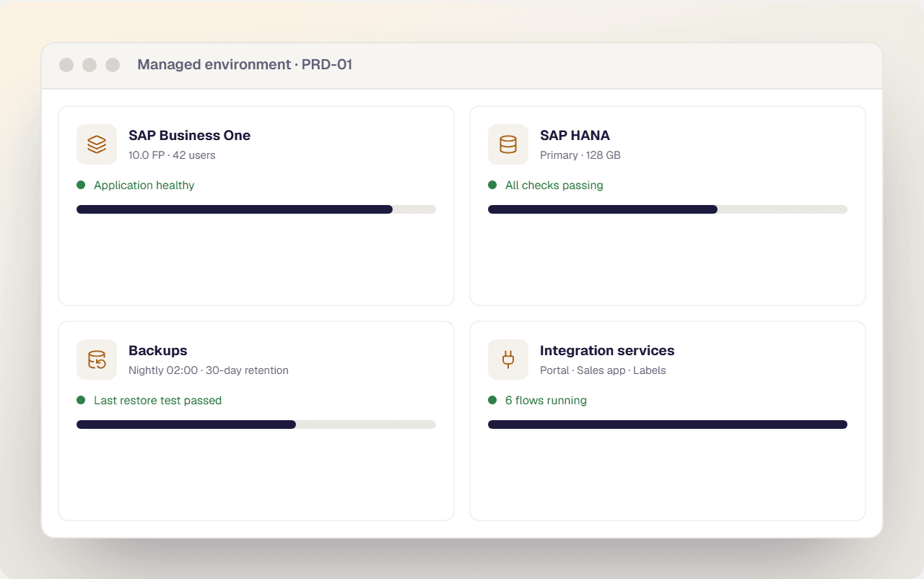
Task: Select the Backups heading
Action: click(158, 351)
